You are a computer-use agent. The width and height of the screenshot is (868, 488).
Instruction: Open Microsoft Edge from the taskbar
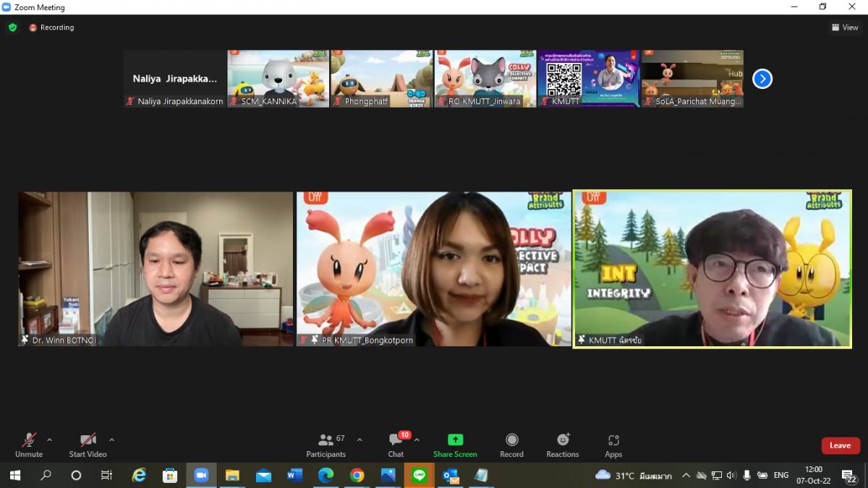click(x=325, y=475)
